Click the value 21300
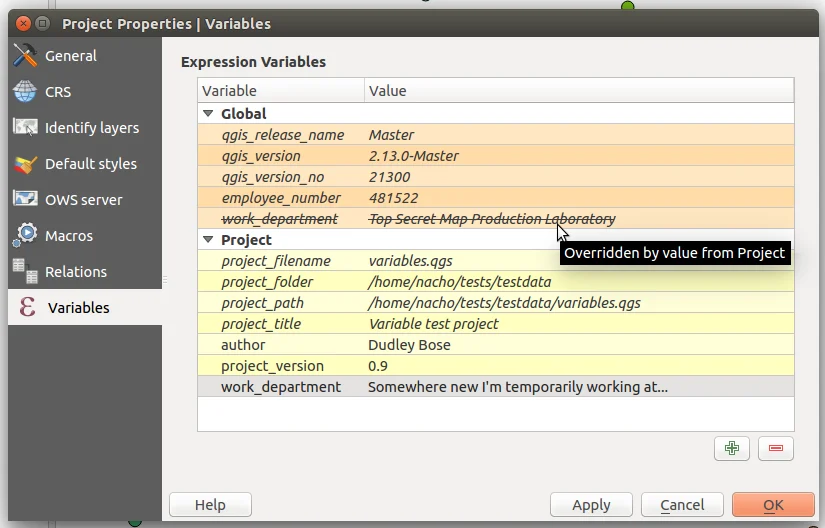The image size is (825, 528). click(x=389, y=177)
